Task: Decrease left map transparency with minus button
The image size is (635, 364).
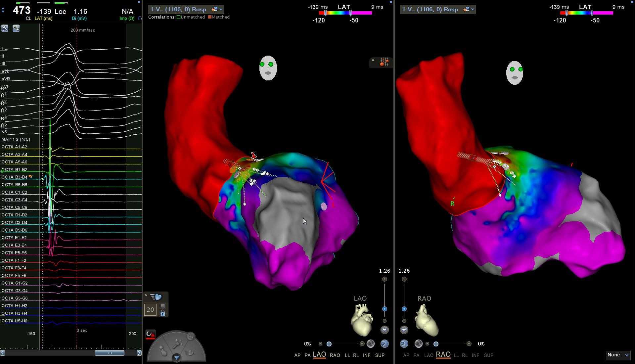Action: tap(320, 344)
